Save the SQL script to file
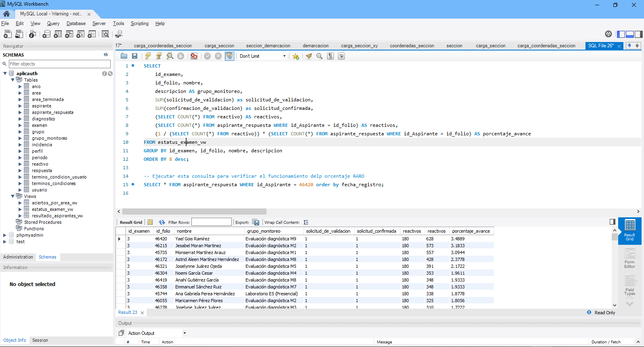The width and height of the screenshot is (644, 347). click(x=135, y=56)
